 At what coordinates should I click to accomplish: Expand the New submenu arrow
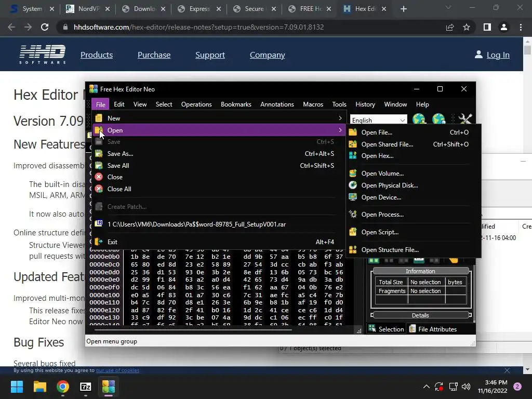tap(340, 118)
